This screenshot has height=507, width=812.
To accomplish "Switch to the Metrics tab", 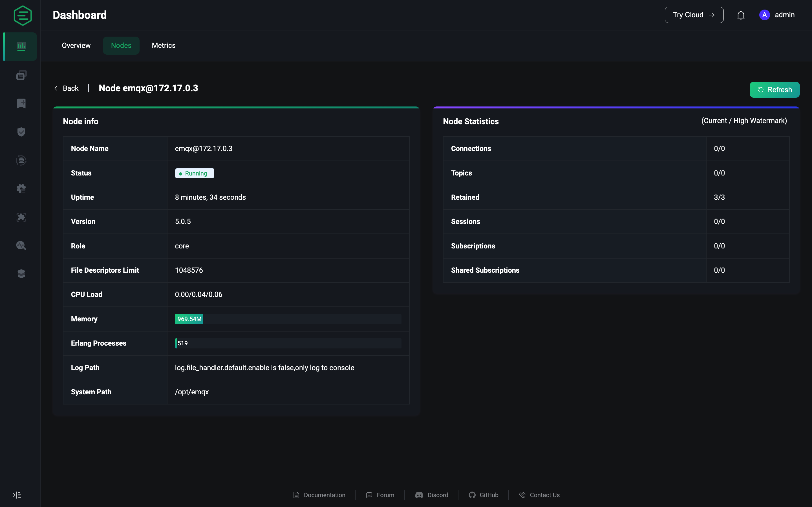I will [164, 46].
